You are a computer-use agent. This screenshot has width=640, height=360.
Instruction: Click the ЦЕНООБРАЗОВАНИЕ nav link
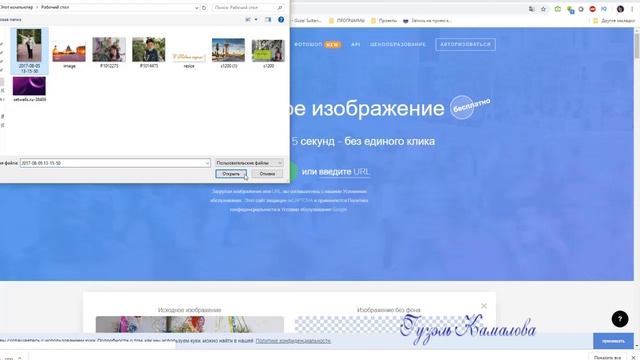[398, 44]
